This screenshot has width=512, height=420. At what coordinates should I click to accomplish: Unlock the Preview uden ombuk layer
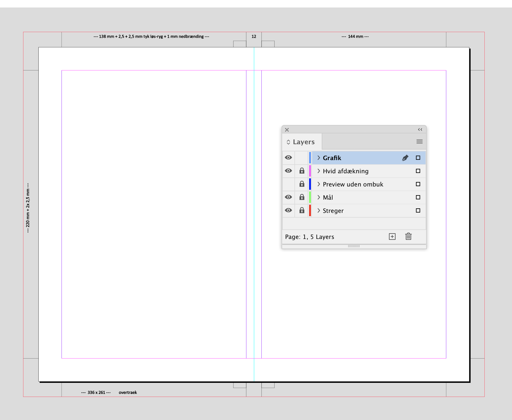tap(302, 184)
